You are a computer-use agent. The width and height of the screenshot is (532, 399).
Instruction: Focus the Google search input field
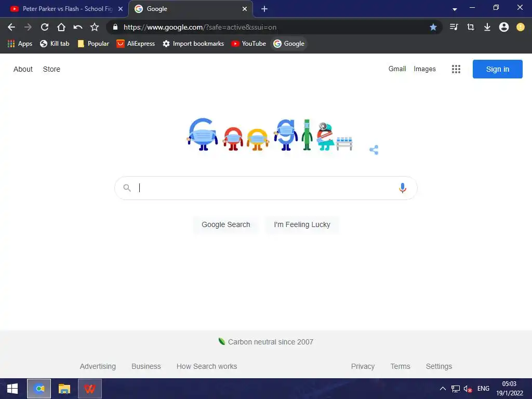265,188
